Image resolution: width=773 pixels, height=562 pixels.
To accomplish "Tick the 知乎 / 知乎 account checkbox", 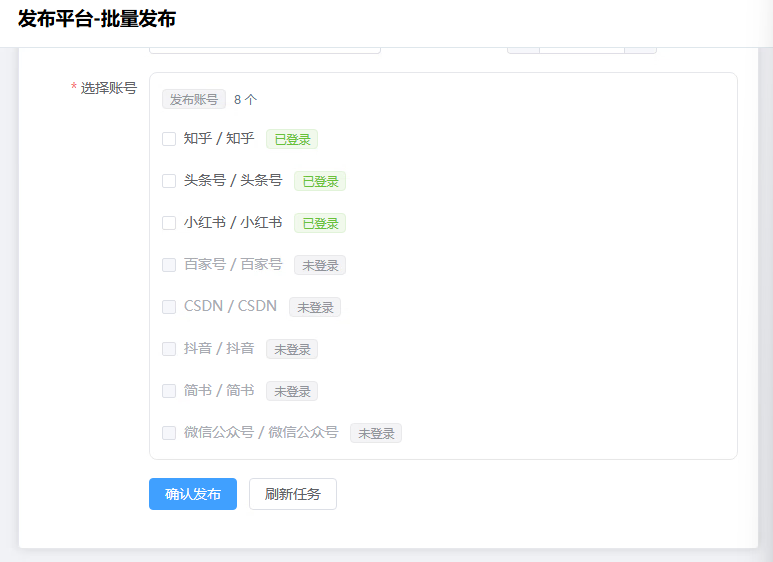I will click(169, 139).
